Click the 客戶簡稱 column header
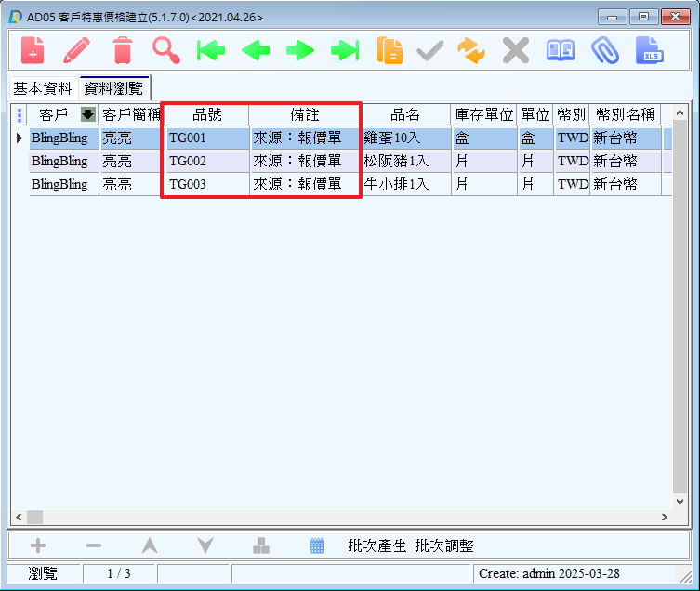The height and width of the screenshot is (591, 700). [x=131, y=114]
